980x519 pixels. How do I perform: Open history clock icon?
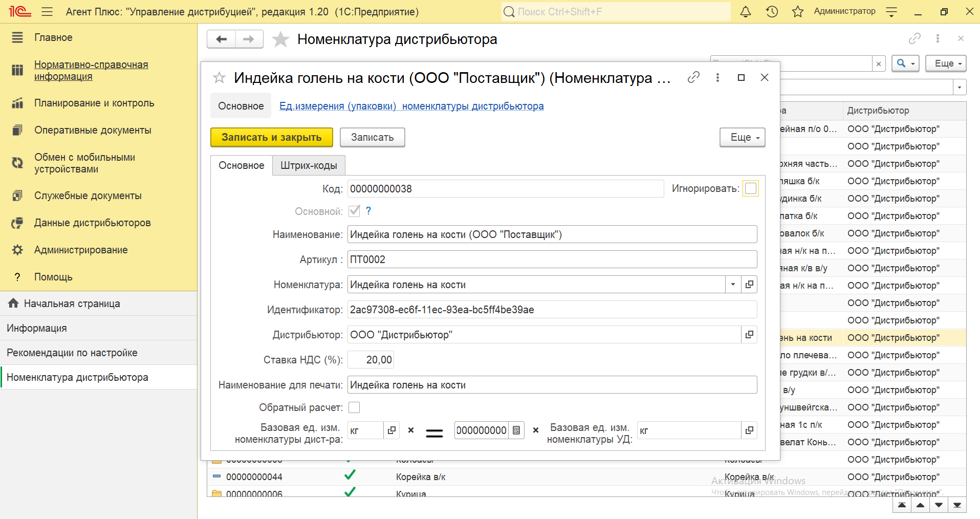click(772, 11)
